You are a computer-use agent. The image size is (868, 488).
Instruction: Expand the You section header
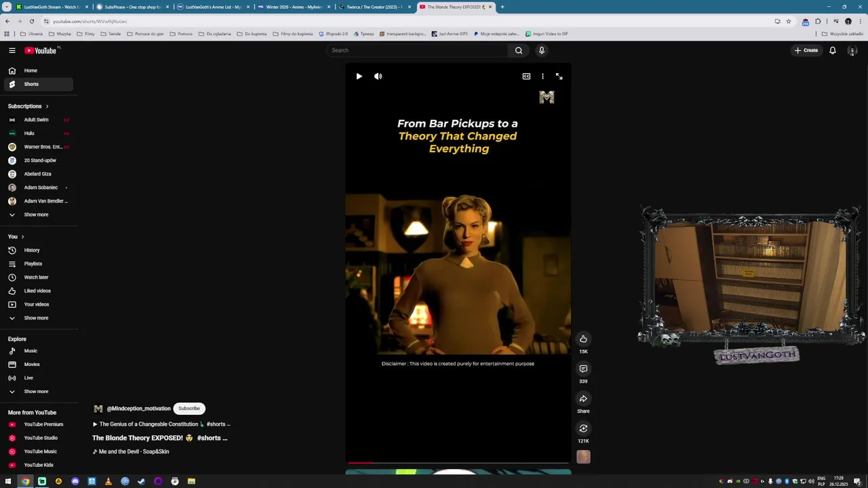coord(16,237)
